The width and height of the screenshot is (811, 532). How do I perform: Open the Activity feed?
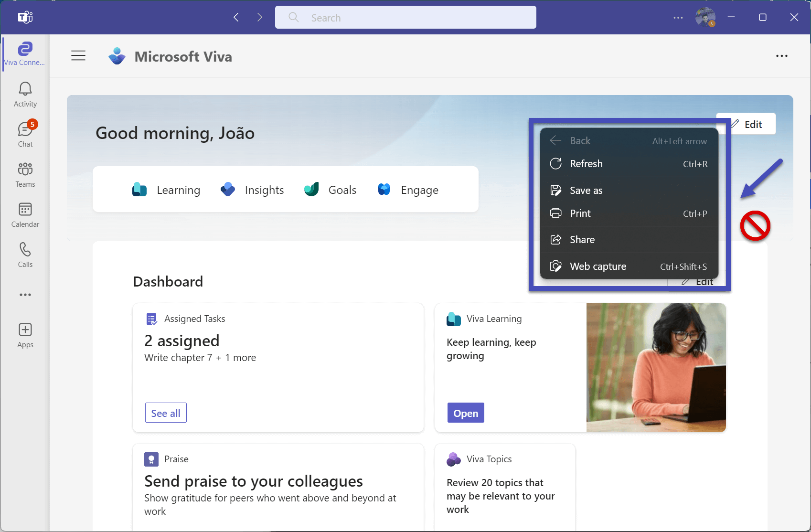25,94
